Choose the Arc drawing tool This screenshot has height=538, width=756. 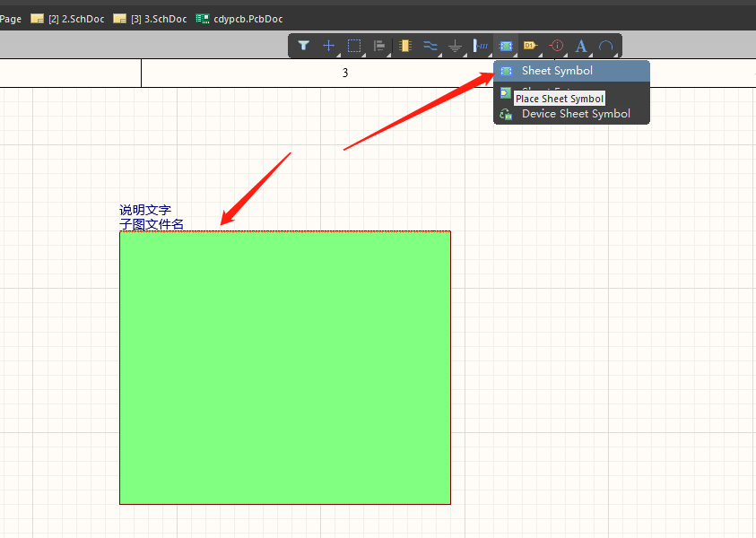coord(606,46)
